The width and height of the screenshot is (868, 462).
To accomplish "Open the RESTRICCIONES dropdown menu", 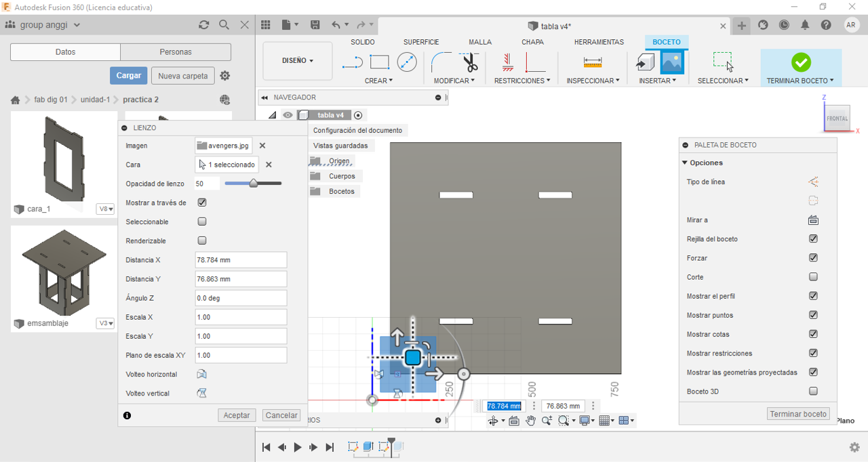I will [x=522, y=81].
